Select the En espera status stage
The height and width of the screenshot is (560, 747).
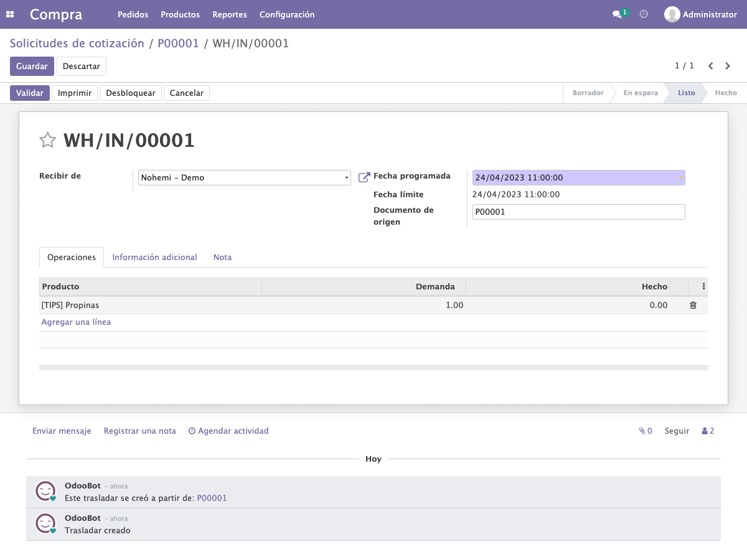click(641, 93)
